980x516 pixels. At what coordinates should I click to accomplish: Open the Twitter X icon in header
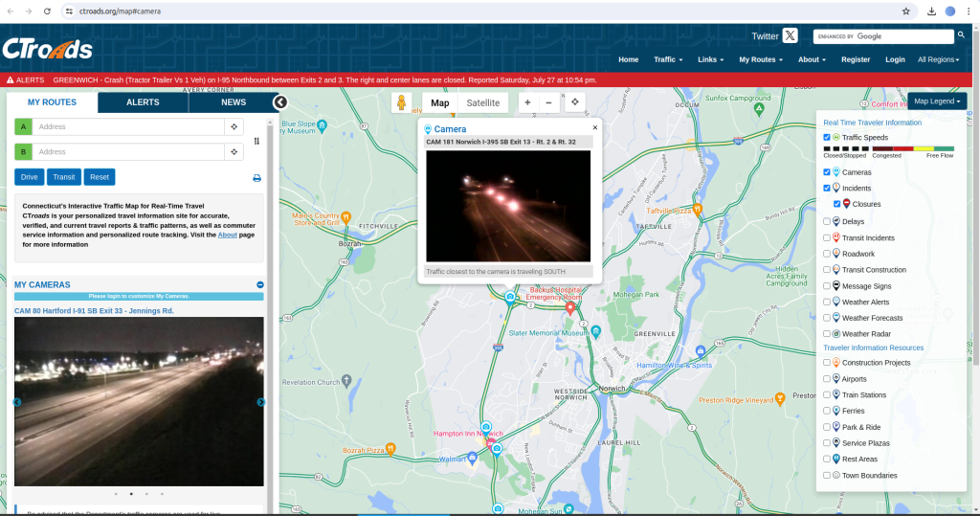[790, 36]
